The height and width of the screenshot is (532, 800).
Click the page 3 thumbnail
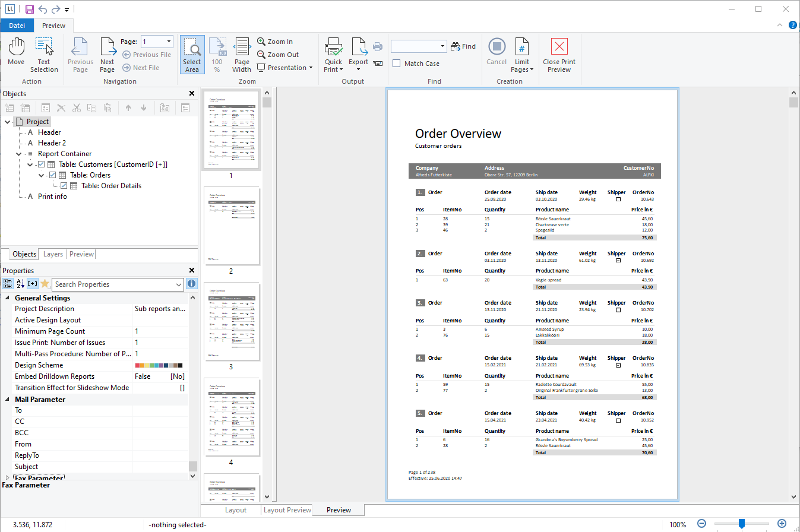tap(231, 322)
